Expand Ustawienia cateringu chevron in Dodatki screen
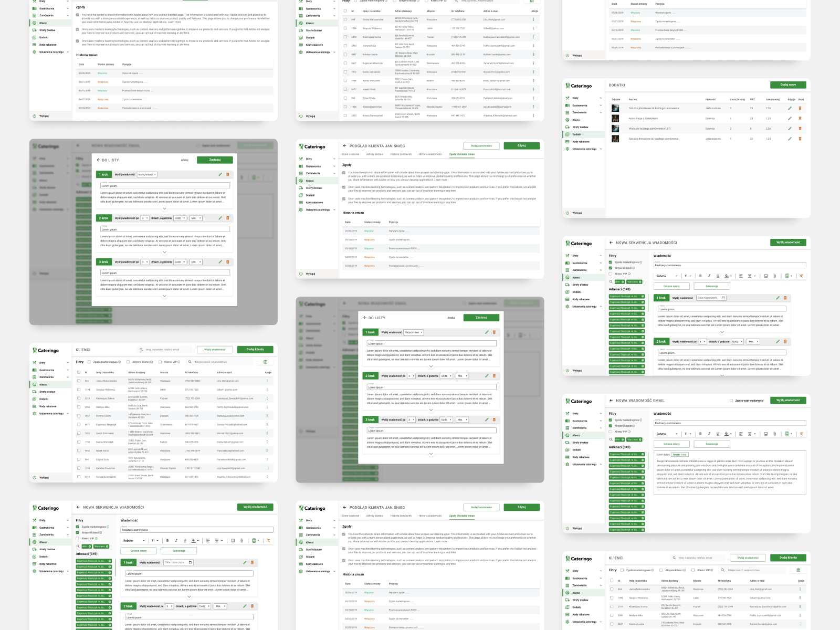840x630 pixels. 601,149
